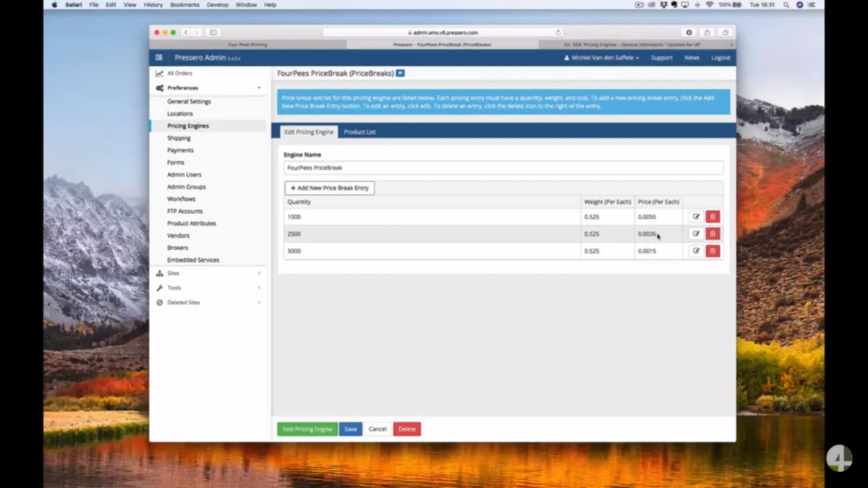This screenshot has width=868, height=488.
Task: Open Product Attributes in sidebar
Action: point(192,223)
